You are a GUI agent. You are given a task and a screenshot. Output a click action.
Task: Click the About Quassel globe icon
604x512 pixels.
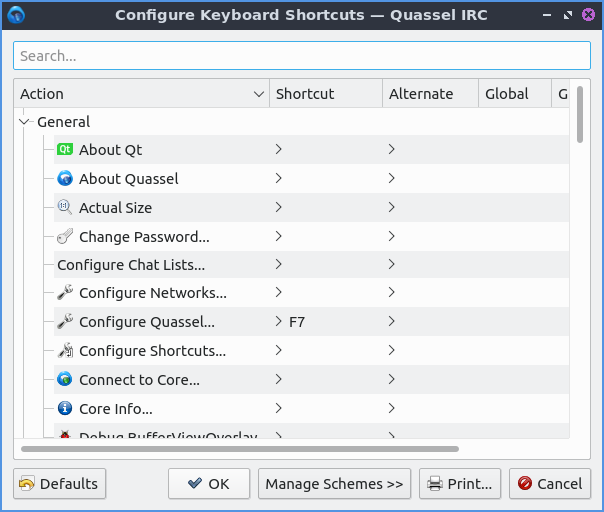point(65,179)
